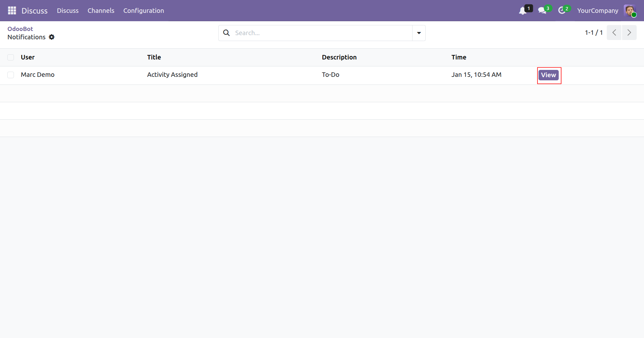Open the apps grid menu icon

[x=12, y=10]
